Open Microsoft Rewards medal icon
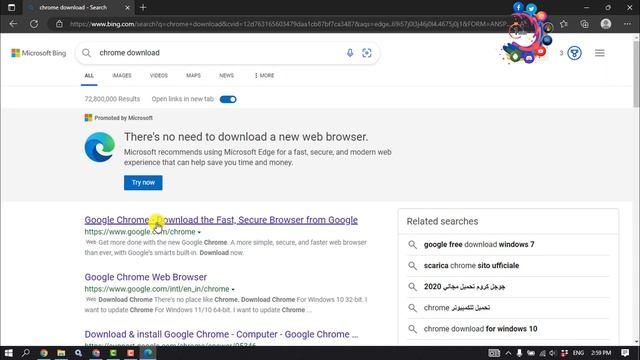 (574, 53)
